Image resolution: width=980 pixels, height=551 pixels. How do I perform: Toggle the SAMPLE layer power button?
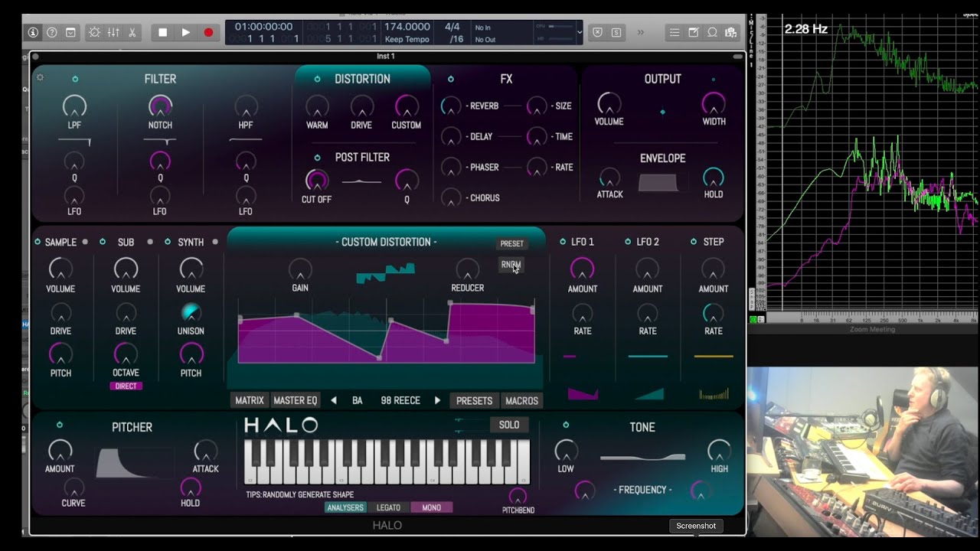coord(37,242)
